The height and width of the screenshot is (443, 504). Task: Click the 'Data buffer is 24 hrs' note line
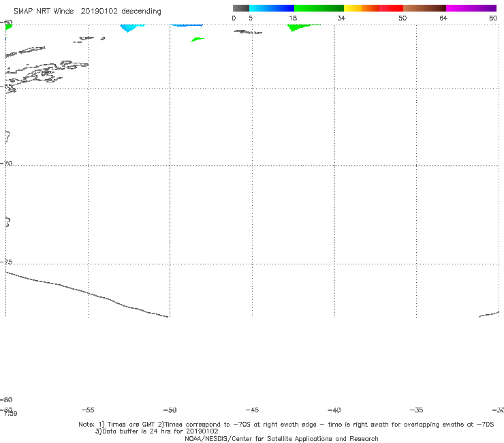[x=157, y=431]
